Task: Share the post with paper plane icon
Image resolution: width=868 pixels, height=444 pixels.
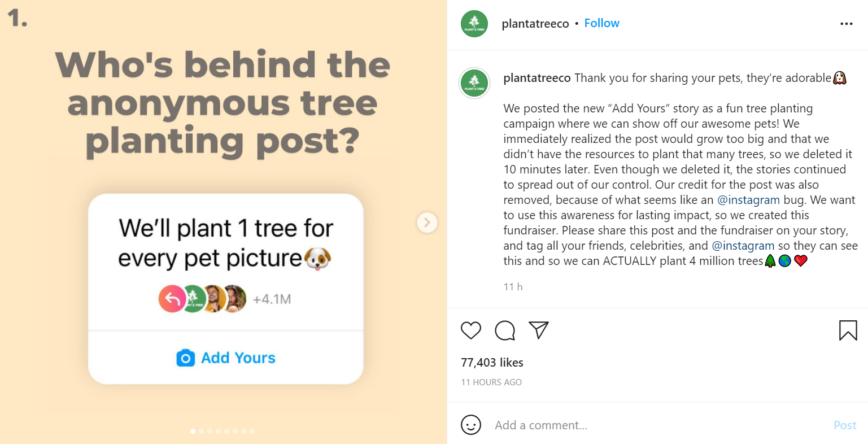Action: 539,330
